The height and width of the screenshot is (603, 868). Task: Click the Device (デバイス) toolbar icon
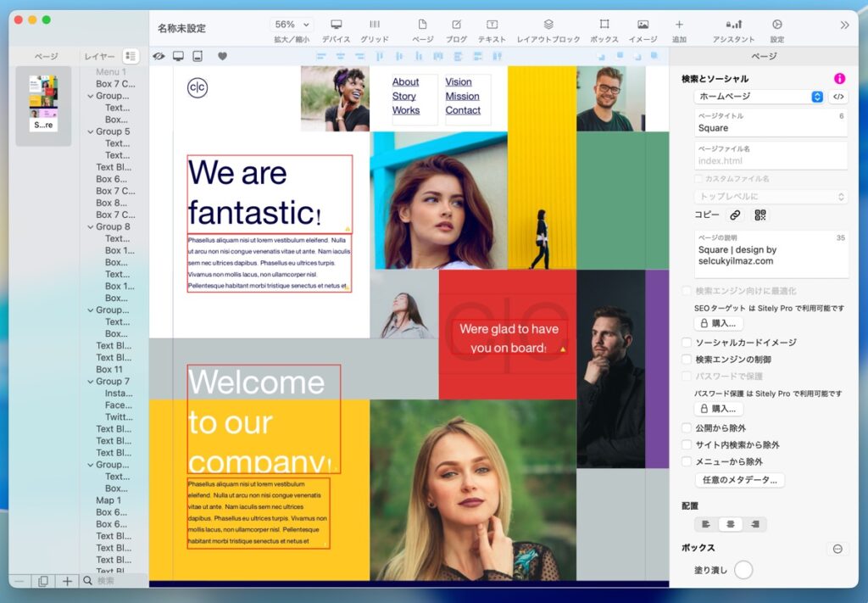pyautogui.click(x=336, y=25)
